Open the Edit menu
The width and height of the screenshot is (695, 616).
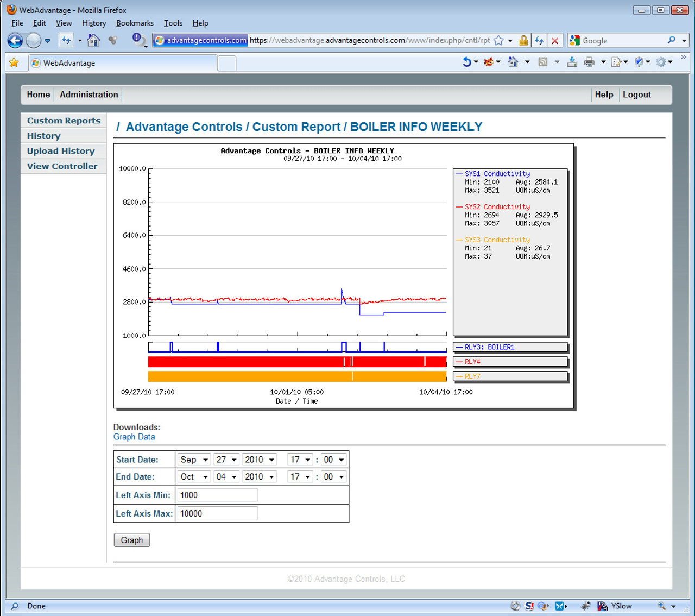coord(39,23)
